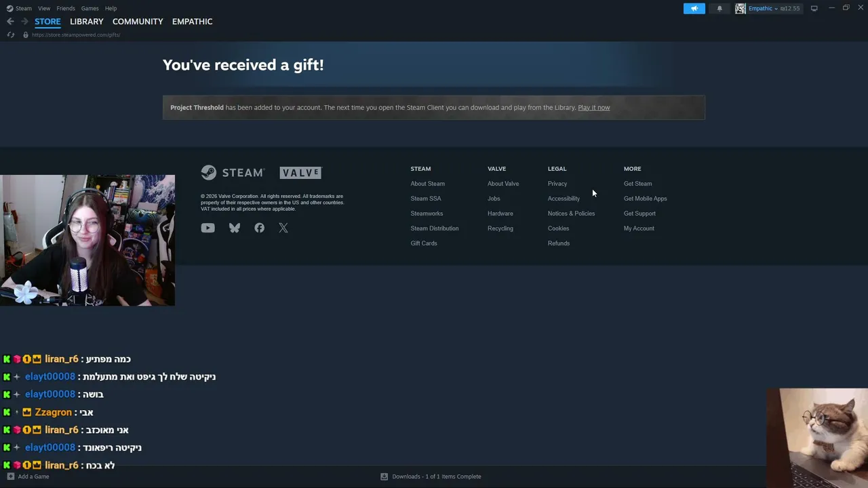Open Steam's YouTube page from the footer

[208, 228]
